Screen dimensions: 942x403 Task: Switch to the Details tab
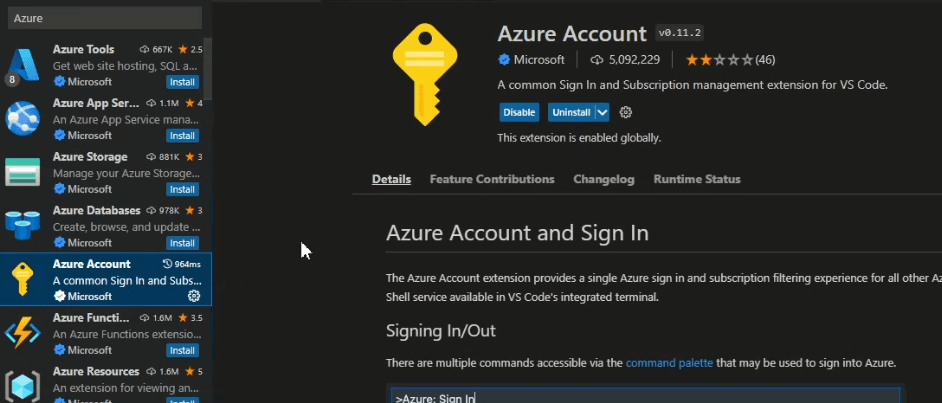(391, 179)
